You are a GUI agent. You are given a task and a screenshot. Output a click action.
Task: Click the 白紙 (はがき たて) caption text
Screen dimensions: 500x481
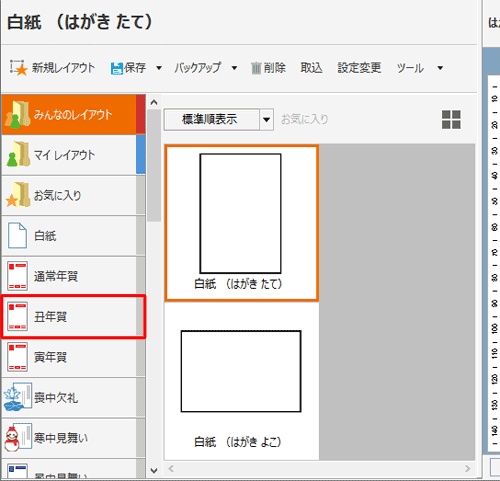pos(238,284)
